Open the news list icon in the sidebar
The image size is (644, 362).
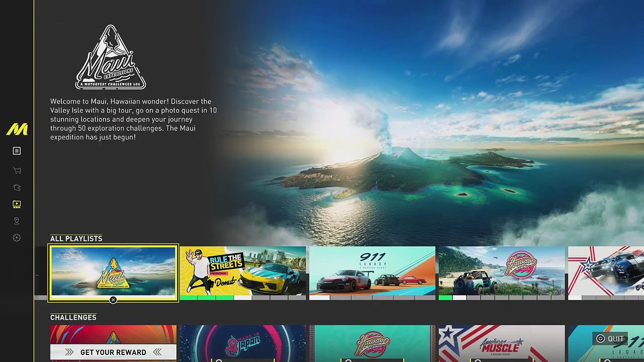click(x=17, y=151)
